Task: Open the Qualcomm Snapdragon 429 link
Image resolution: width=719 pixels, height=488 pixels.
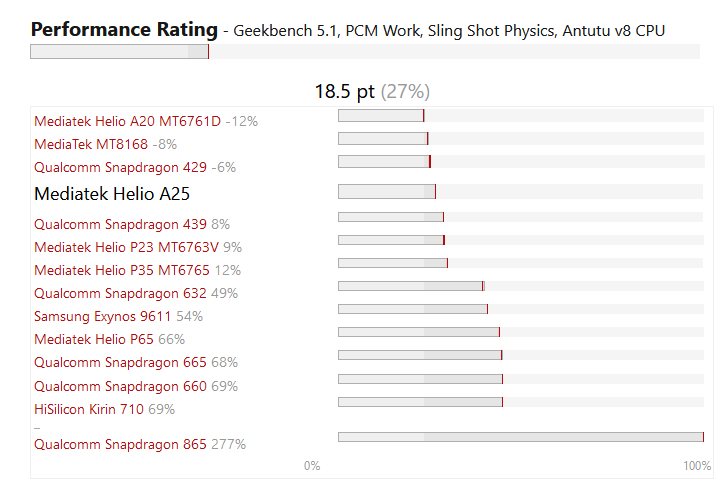Action: pos(121,167)
